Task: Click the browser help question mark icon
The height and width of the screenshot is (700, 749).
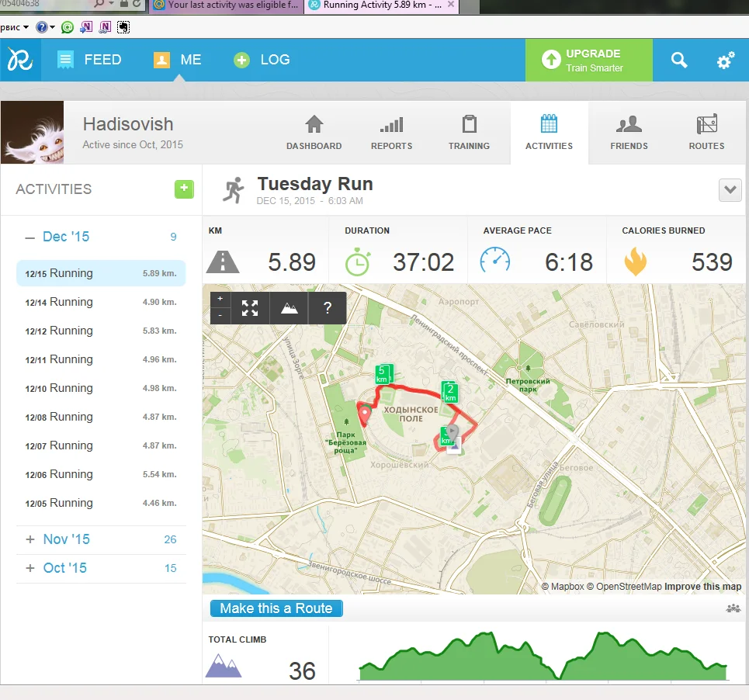Action: click(42, 27)
